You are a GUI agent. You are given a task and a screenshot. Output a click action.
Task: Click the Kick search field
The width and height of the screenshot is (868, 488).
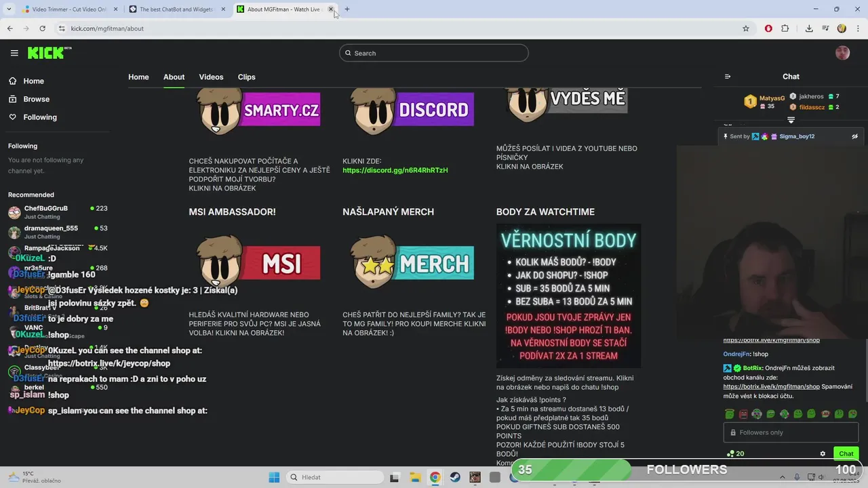(434, 53)
